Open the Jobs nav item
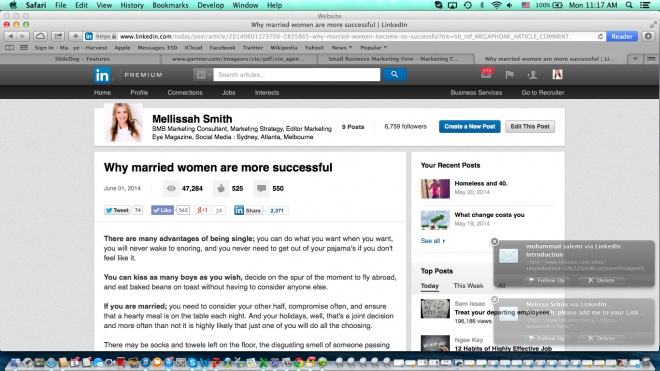Screen dimensions: 660x371 tap(228, 93)
